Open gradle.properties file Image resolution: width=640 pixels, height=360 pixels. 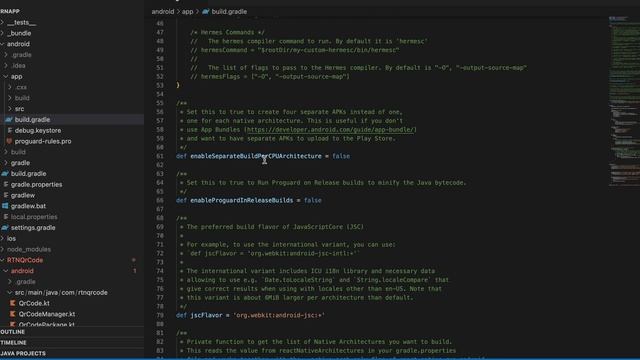point(36,184)
